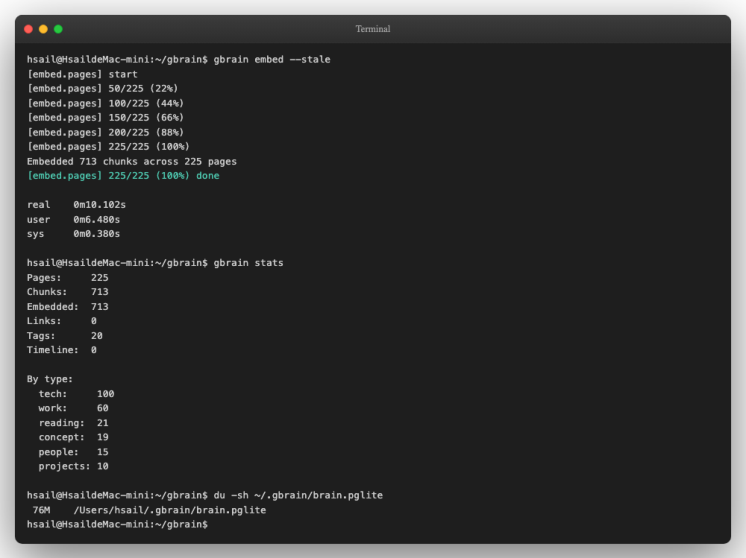This screenshot has width=746, height=558.
Task: Click the 'Tags: 20' stat line
Action: [x=65, y=335]
